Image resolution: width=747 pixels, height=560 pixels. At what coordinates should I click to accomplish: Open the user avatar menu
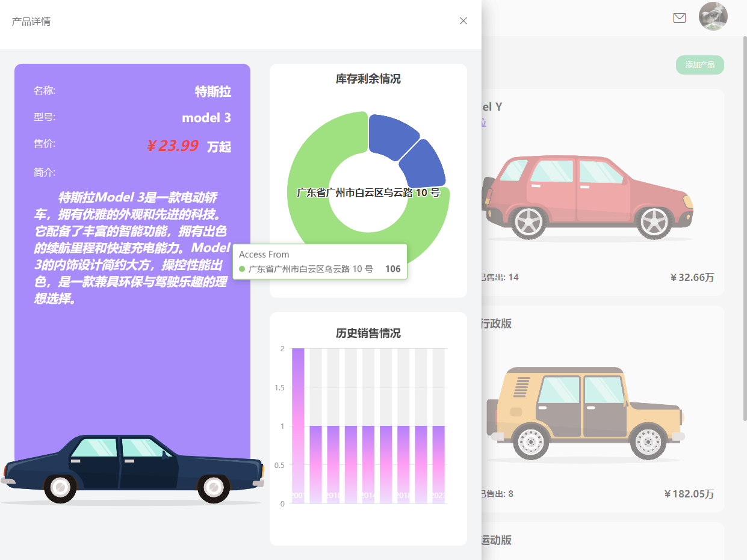[x=713, y=16]
